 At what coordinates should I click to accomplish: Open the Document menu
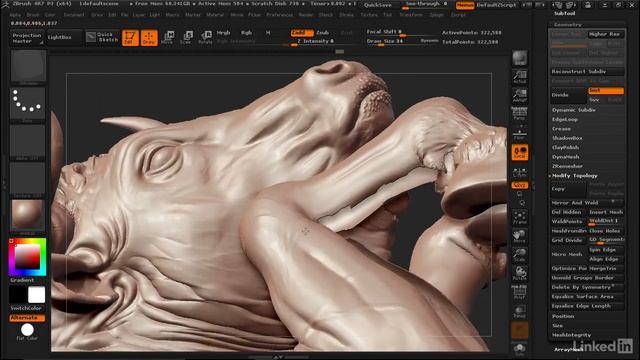(x=74, y=15)
